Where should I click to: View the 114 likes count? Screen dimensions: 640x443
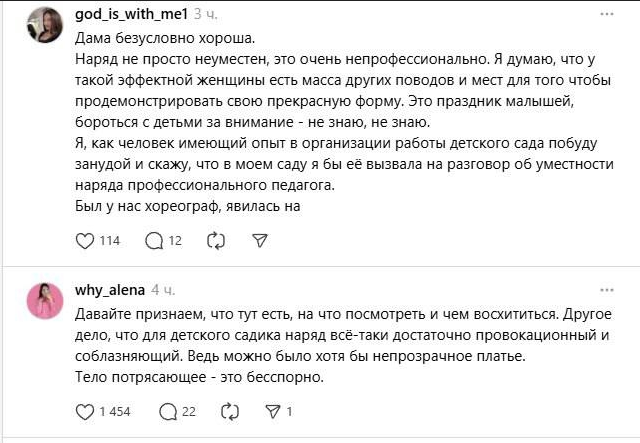point(110,240)
